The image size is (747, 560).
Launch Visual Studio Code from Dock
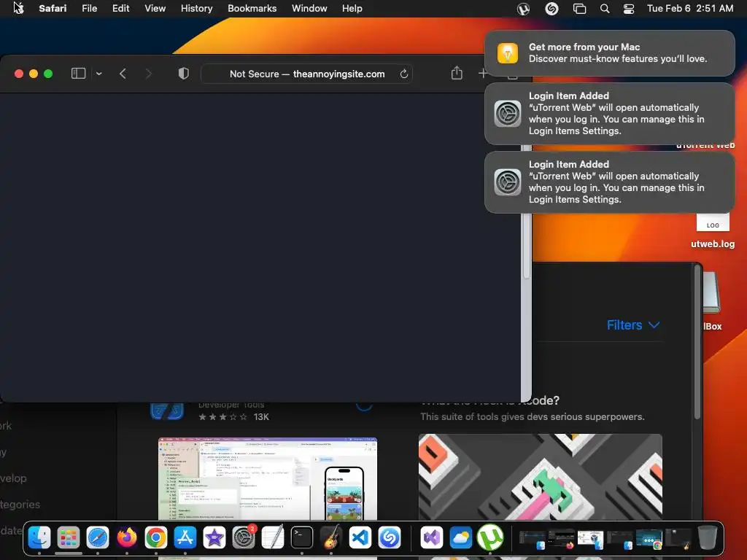(360, 537)
